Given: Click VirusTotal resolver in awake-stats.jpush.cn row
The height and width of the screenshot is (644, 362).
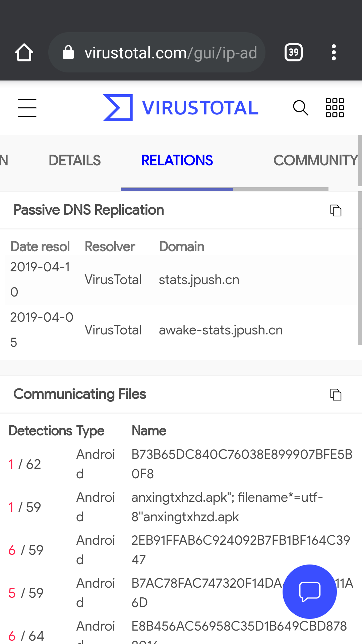Looking at the screenshot, I should pos(113,330).
